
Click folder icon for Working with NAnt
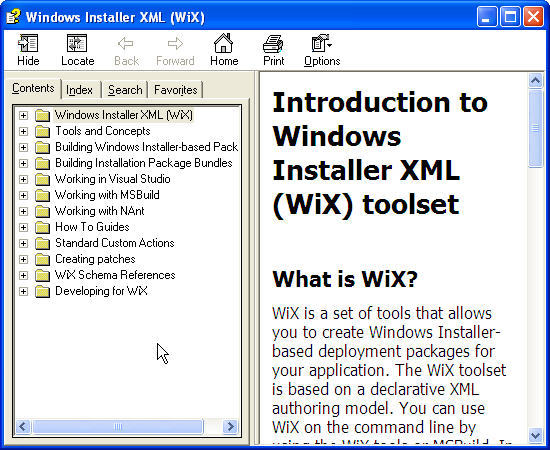pos(42,211)
